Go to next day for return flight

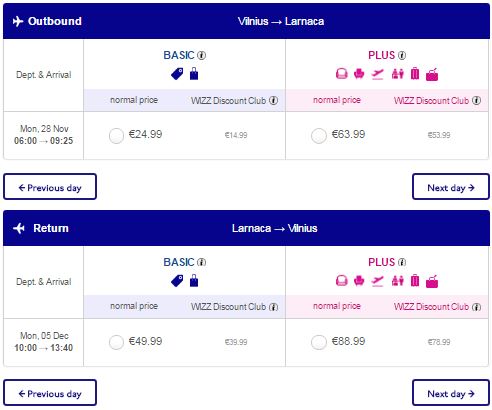coord(451,393)
